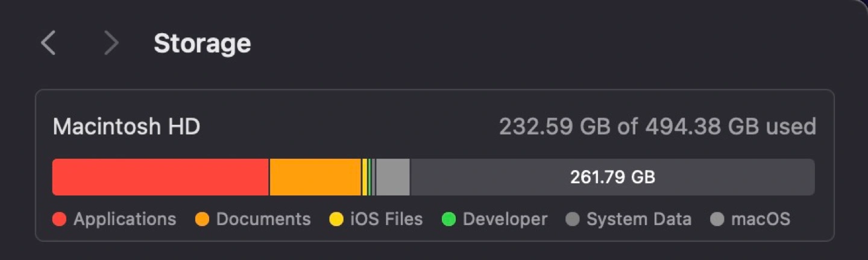Click the 232.59 GB of 494.38 GB used text
868x260 pixels.
(x=658, y=127)
